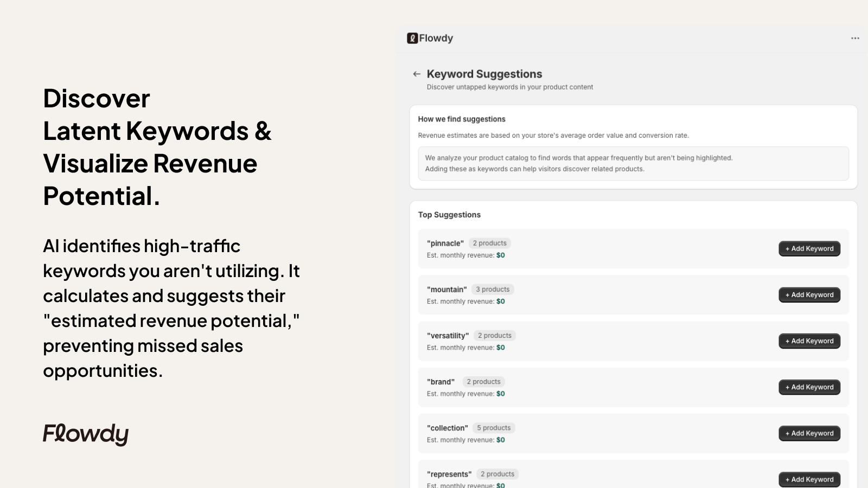Image resolution: width=868 pixels, height=488 pixels.
Task: Click the back arrow beside Keyword Suggestions
Action: (x=417, y=74)
